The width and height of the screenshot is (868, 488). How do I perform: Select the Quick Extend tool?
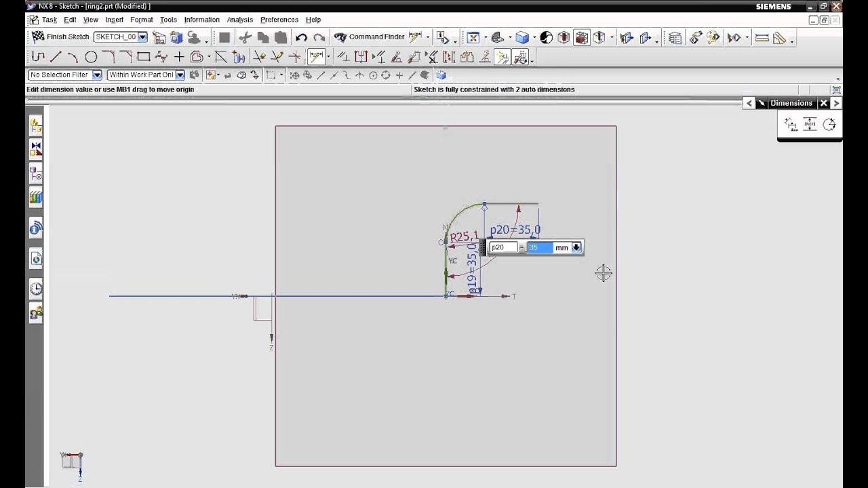click(x=277, y=57)
